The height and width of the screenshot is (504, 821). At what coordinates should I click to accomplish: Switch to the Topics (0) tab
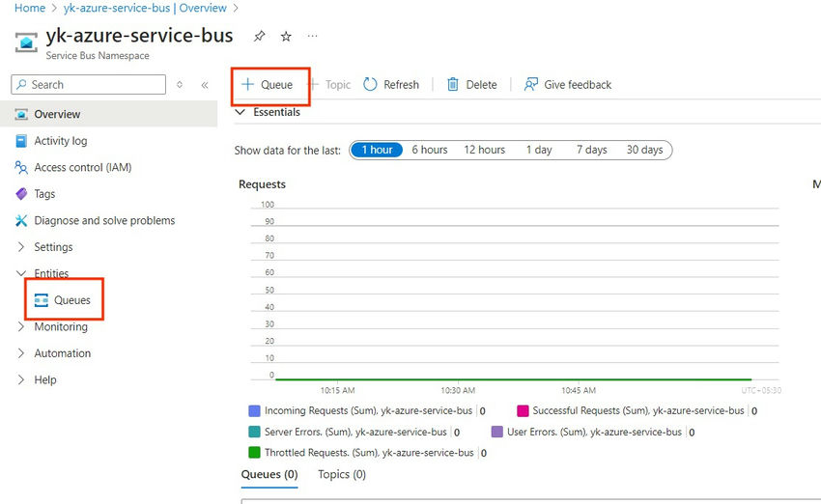pos(342,474)
